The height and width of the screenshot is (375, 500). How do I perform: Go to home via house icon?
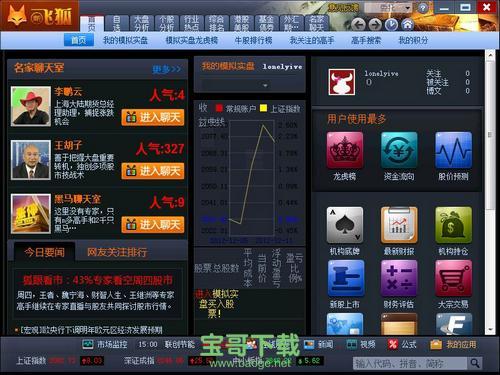click(407, 24)
